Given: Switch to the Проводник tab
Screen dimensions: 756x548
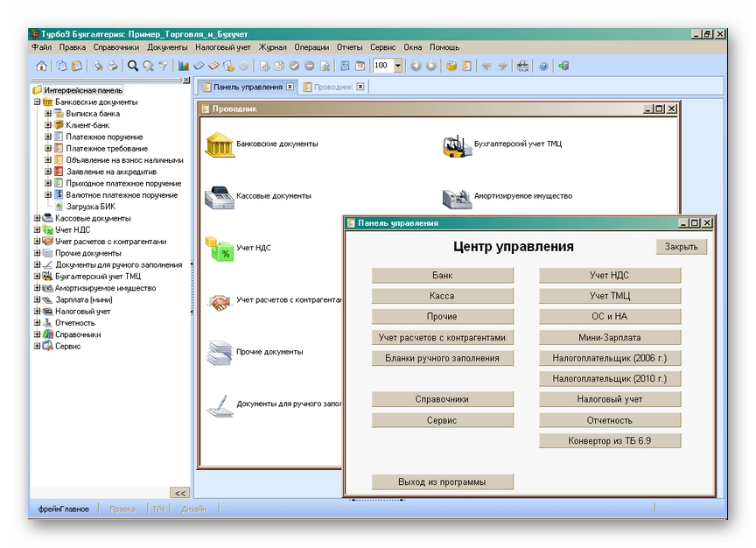Looking at the screenshot, I should (333, 87).
